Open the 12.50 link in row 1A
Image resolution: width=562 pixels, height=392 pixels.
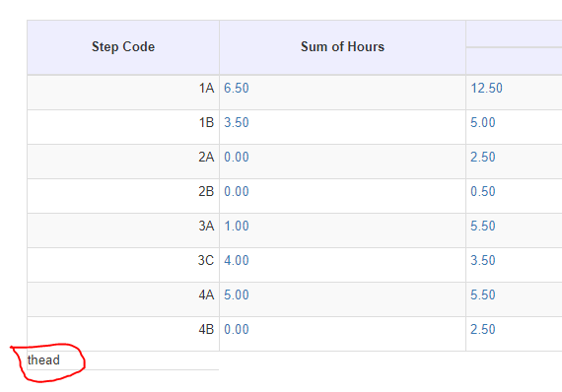coord(486,88)
